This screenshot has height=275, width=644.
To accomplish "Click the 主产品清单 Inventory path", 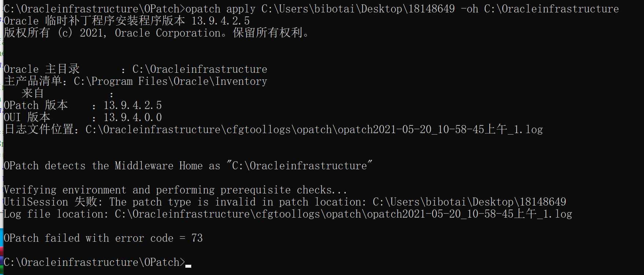I will pos(170,81).
